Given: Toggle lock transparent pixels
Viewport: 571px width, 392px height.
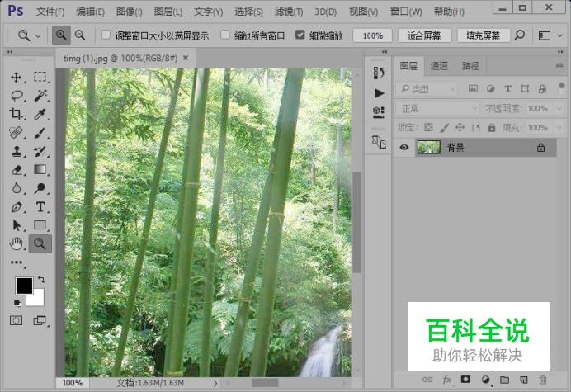Looking at the screenshot, I should (428, 127).
